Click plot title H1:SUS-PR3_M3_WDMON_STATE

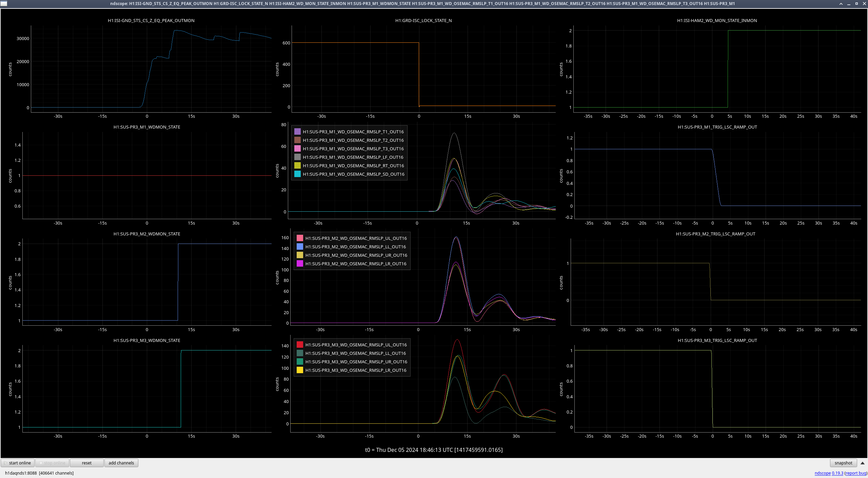pyautogui.click(x=147, y=340)
